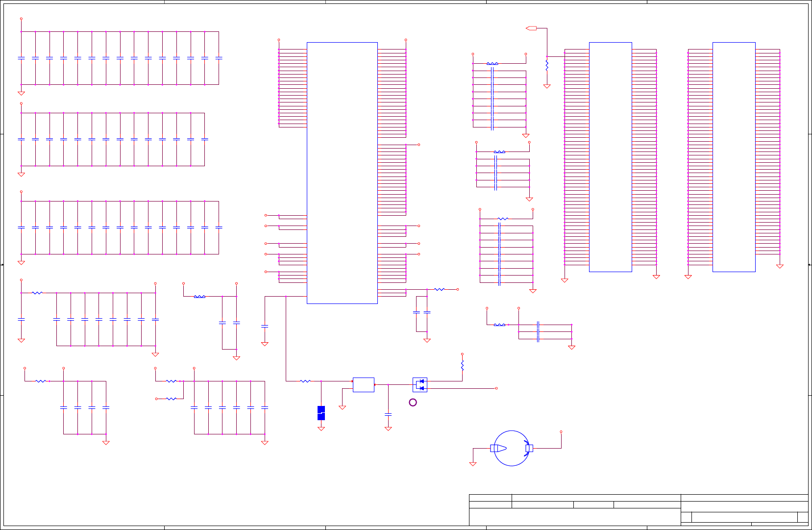Click the left tall connector block outline
The height and width of the screenshot is (530, 812).
pos(610,157)
